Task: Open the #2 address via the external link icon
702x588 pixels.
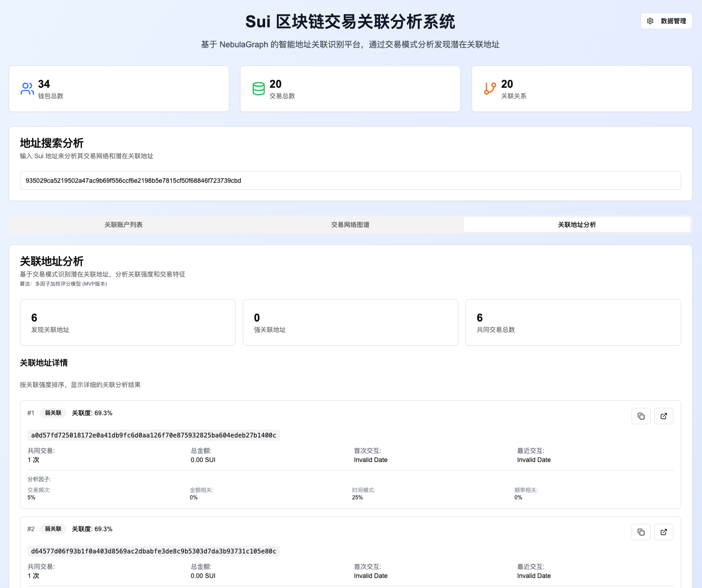Action: point(663,532)
